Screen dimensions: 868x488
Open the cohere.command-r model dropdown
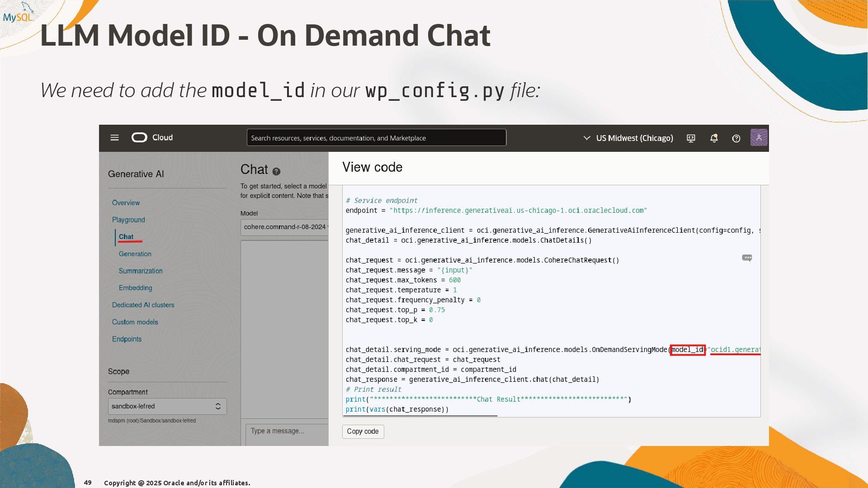tap(285, 227)
